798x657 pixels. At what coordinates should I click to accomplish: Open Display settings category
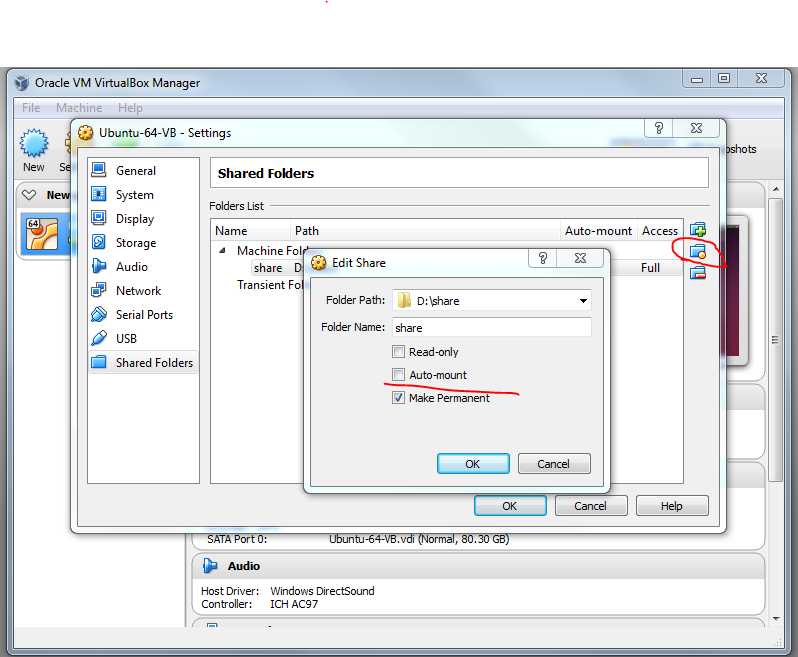(x=143, y=218)
